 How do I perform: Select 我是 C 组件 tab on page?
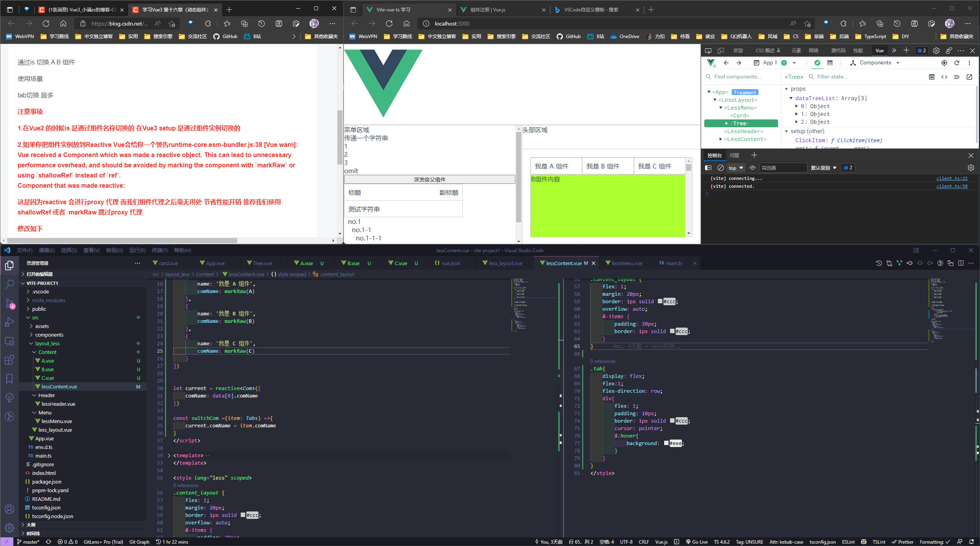[659, 166]
